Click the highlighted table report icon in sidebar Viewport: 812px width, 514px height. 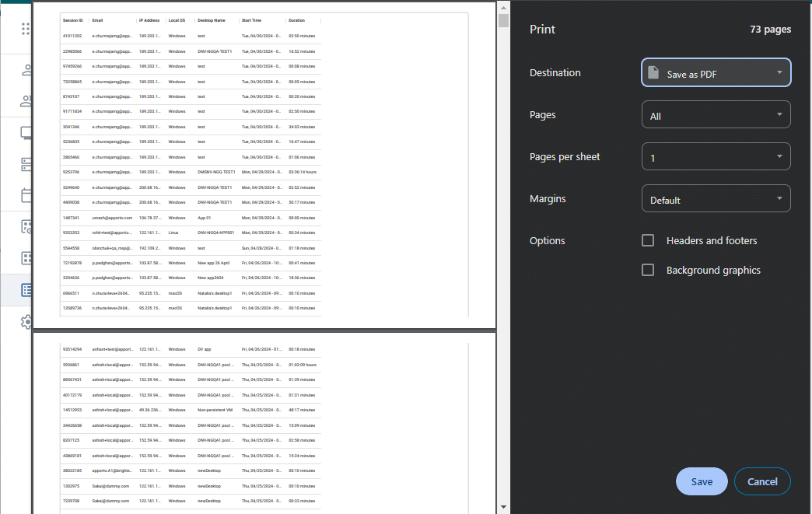coord(26,290)
